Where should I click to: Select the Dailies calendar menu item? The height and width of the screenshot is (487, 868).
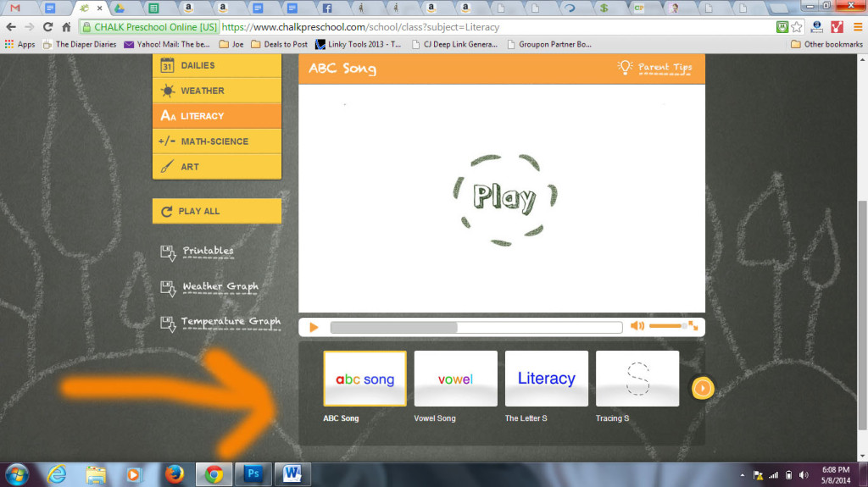(x=216, y=65)
